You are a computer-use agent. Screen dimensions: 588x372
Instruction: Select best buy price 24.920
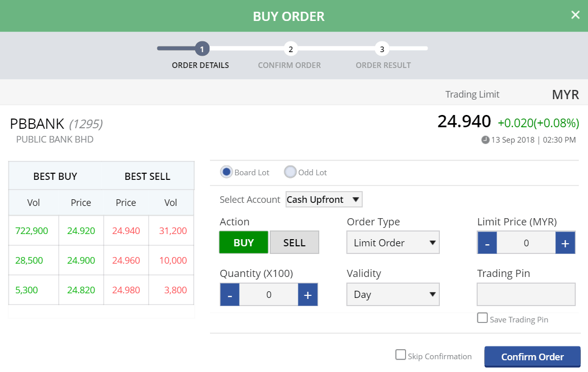click(81, 230)
